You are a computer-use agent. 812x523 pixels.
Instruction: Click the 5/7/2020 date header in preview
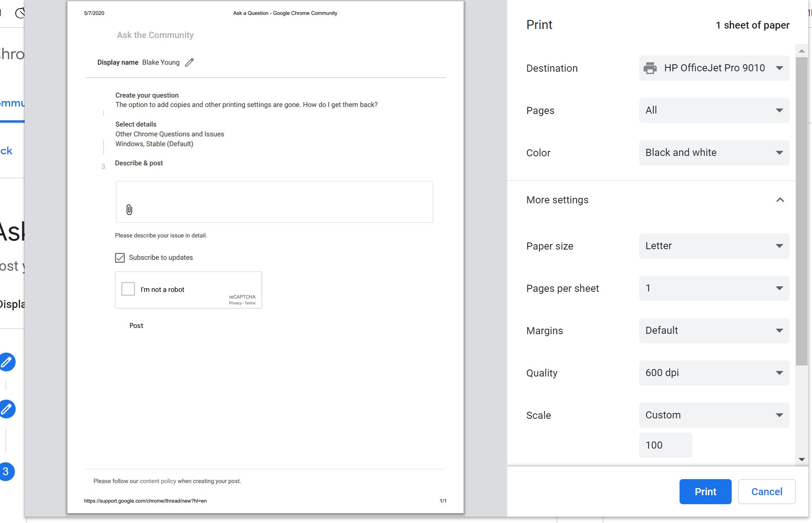coord(94,13)
